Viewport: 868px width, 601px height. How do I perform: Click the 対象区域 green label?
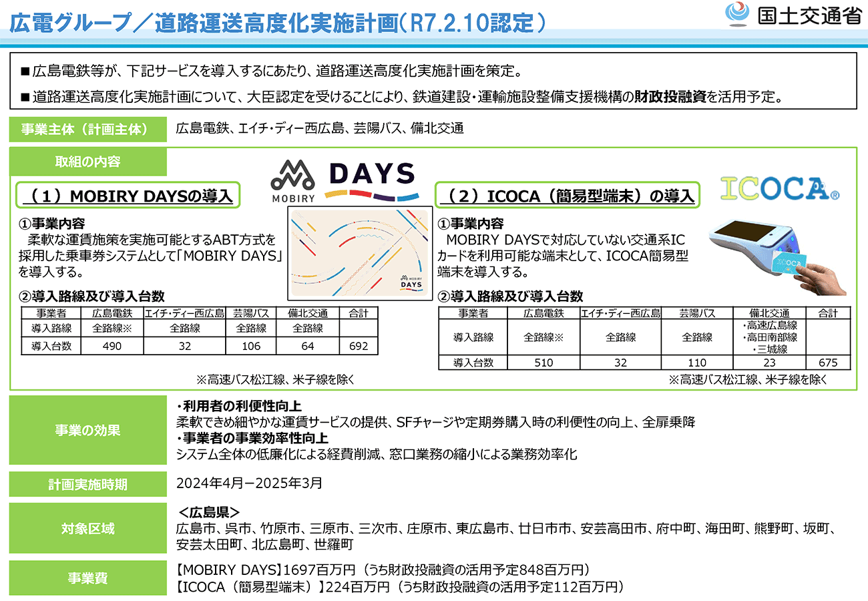[87, 529]
